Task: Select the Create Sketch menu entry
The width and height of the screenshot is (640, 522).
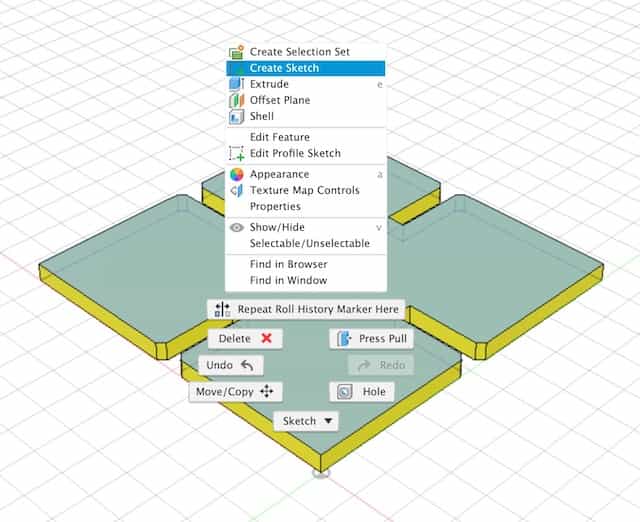Action: [305, 68]
